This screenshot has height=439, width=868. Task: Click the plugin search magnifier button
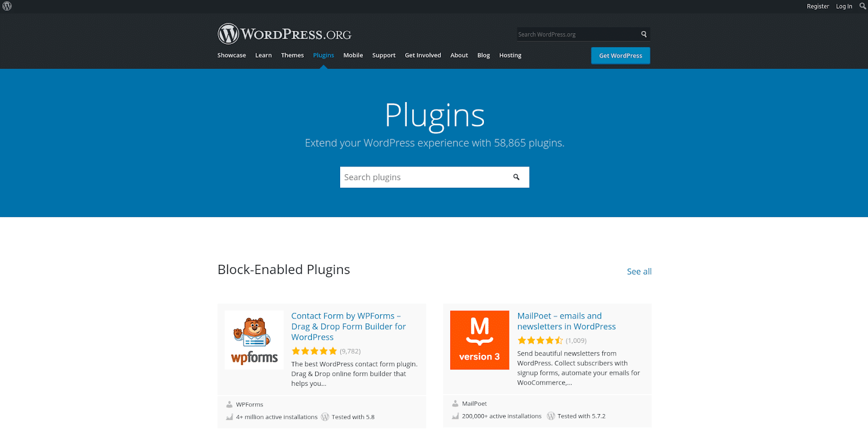pyautogui.click(x=516, y=177)
